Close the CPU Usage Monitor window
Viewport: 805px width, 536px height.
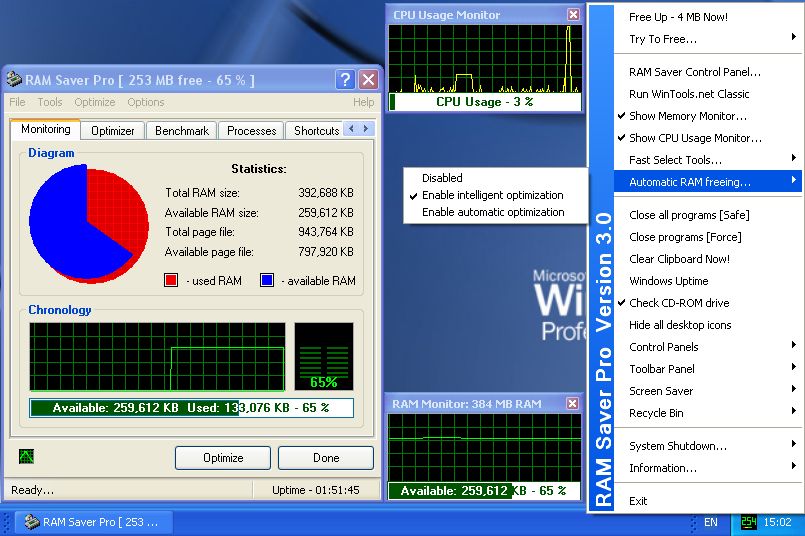573,15
